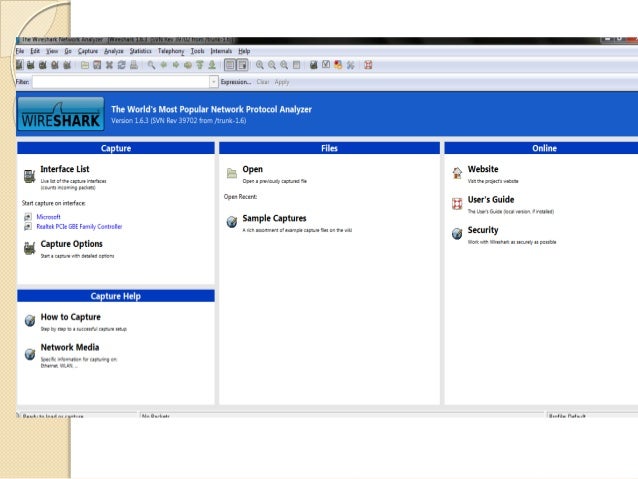
Task: Expand the Filter history dropdown arrow
Action: 214,82
